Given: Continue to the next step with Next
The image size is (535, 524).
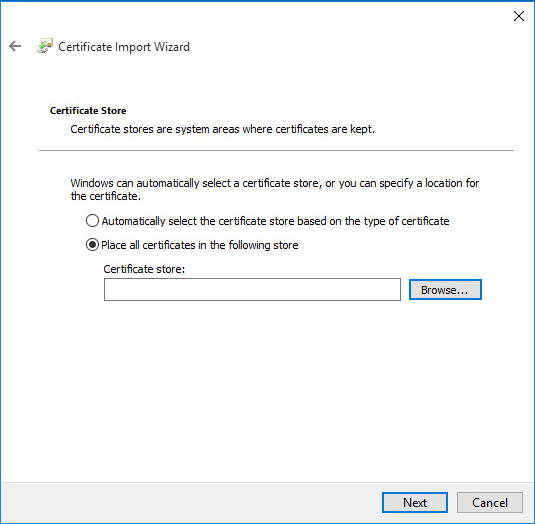Looking at the screenshot, I should [x=415, y=502].
